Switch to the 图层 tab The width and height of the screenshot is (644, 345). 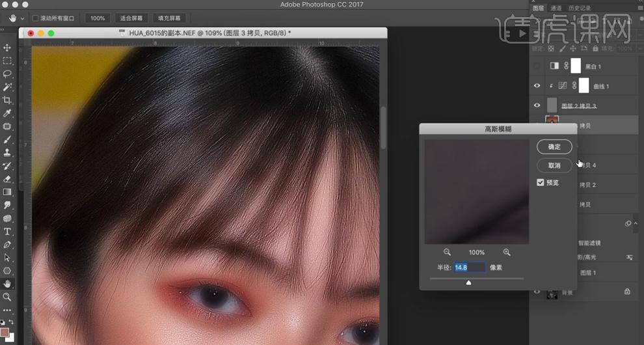click(538, 8)
